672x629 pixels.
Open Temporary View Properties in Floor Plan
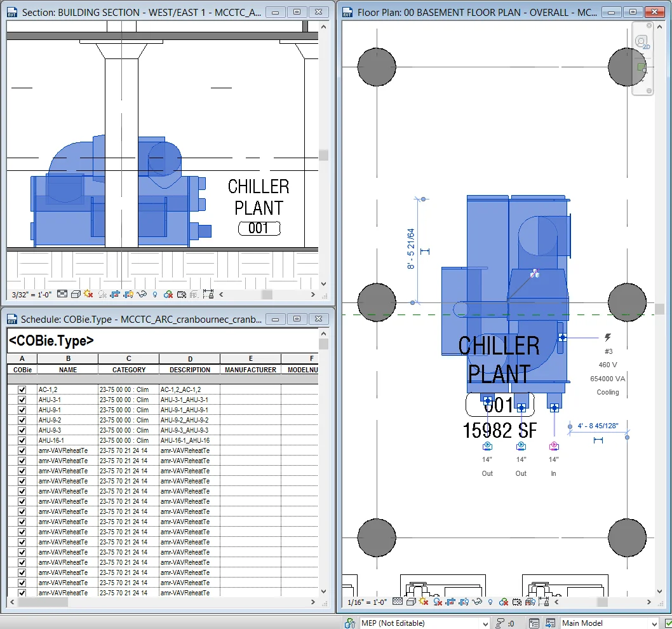click(x=517, y=602)
